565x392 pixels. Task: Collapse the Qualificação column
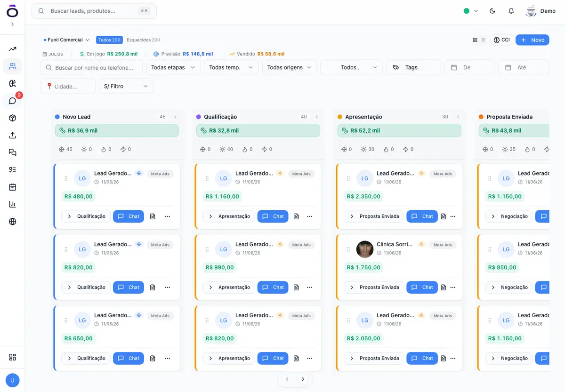(x=316, y=117)
